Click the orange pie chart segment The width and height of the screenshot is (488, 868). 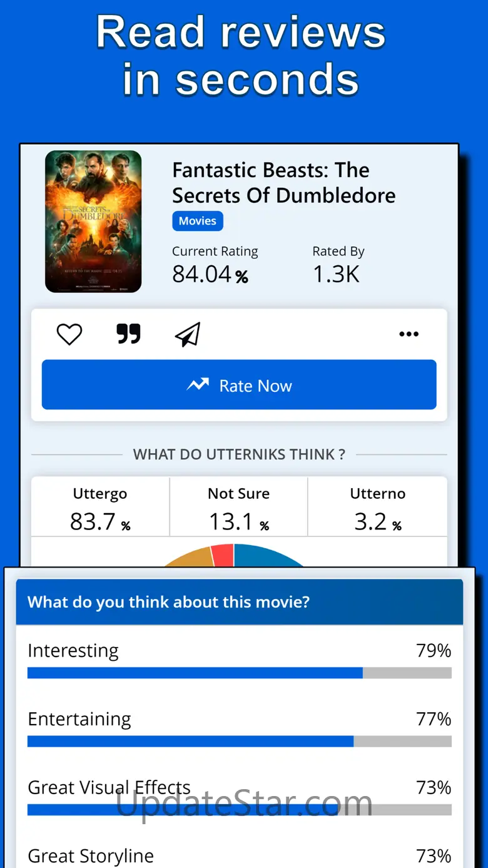(188, 557)
